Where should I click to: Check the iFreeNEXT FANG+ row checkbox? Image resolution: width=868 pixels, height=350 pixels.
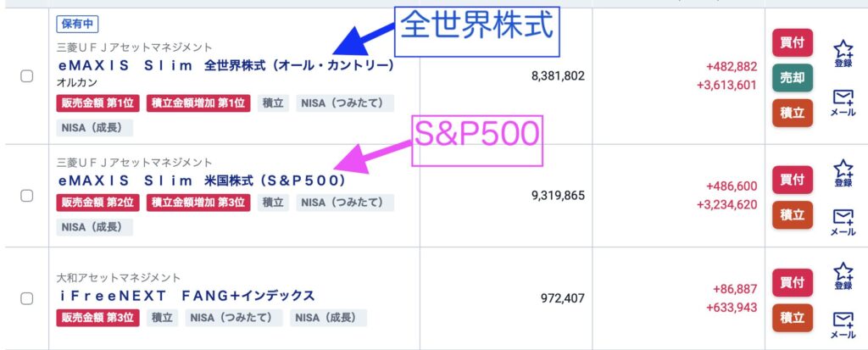tap(26, 298)
